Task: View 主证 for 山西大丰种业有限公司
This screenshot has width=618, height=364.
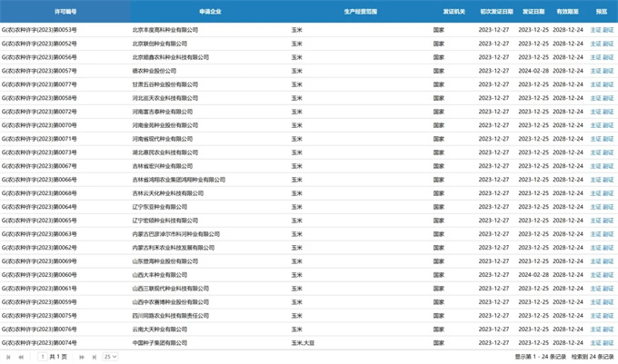Action: pyautogui.click(x=595, y=274)
